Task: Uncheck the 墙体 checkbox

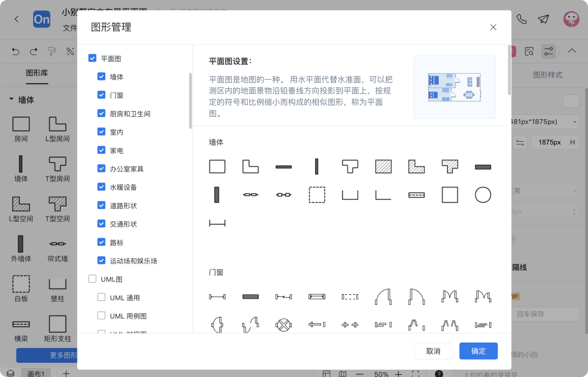Action: pos(101,76)
